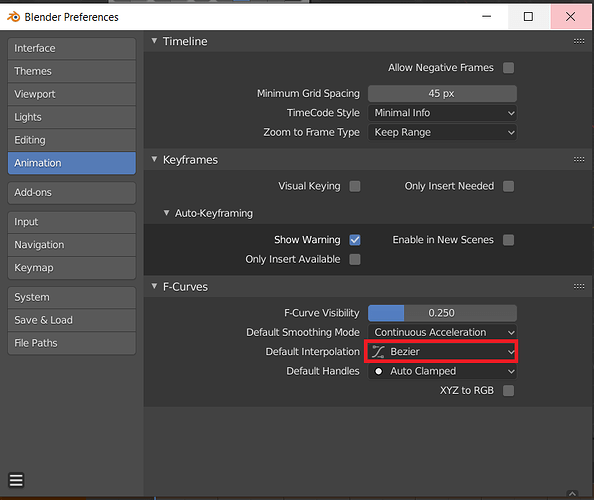The width and height of the screenshot is (594, 500).
Task: Toggle Only Insert Available checkbox
Action: pos(355,259)
